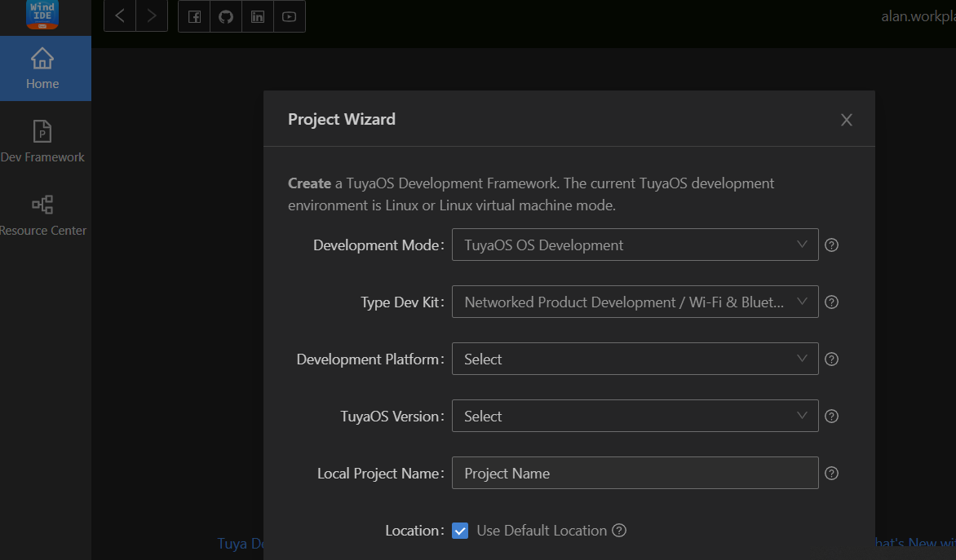Navigate back with the left arrow

click(120, 15)
